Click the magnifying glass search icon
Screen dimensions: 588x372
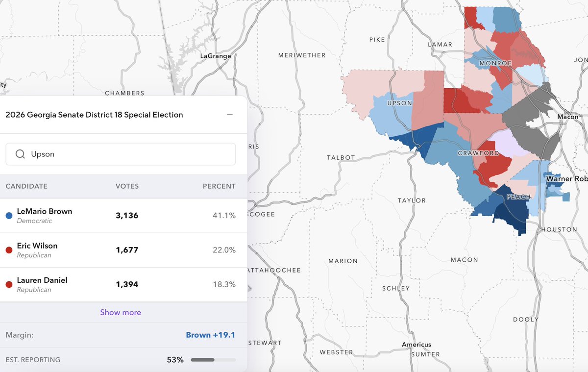coord(20,154)
